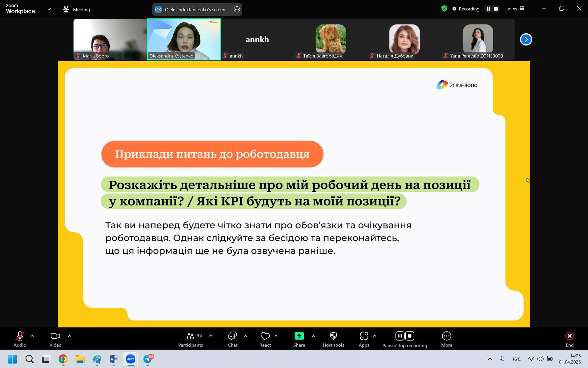Screen dimensions: 588x368
Task: Open the Zoom Workplace dropdown chevron
Action: tap(49, 9)
